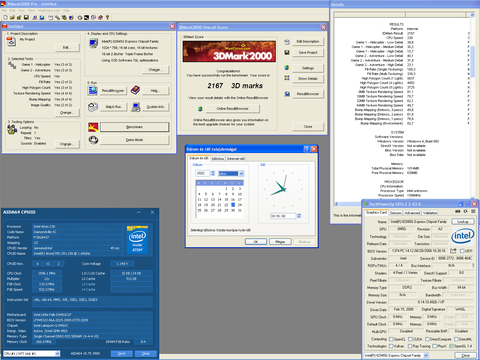This screenshot has height=360, width=480.
Task: Switch to the time zone tab in date dialog
Action: pyautogui.click(x=218, y=159)
